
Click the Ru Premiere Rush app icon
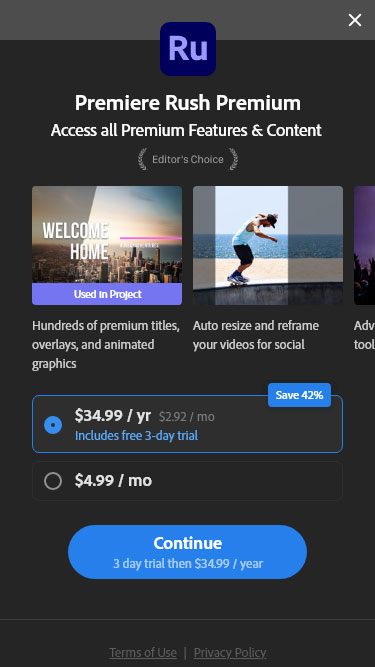[188, 49]
